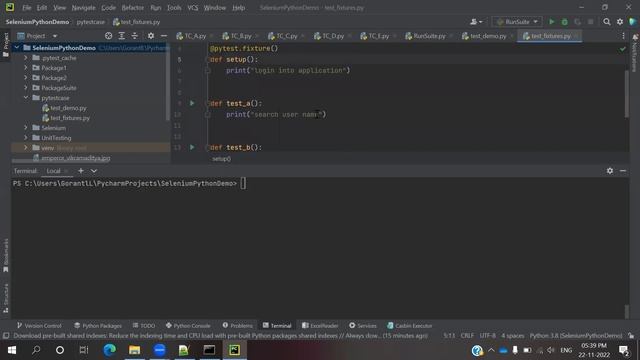This screenshot has width=640, height=360.
Task: Open Project panel options gear
Action: click(151, 36)
